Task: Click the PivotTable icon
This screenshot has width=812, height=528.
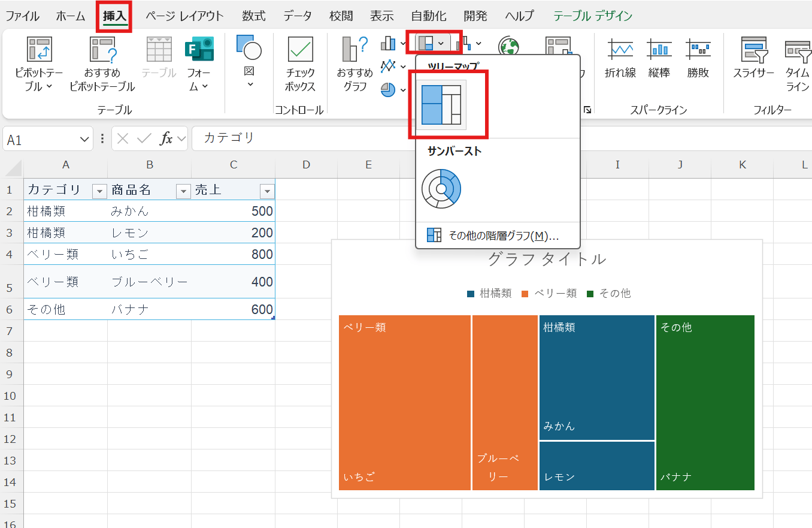Action: click(40, 50)
